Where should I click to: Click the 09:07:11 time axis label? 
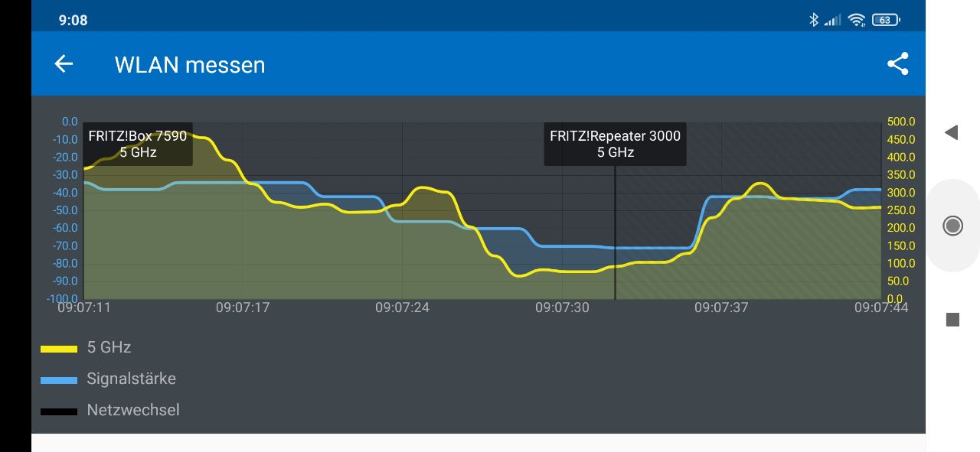(x=84, y=307)
